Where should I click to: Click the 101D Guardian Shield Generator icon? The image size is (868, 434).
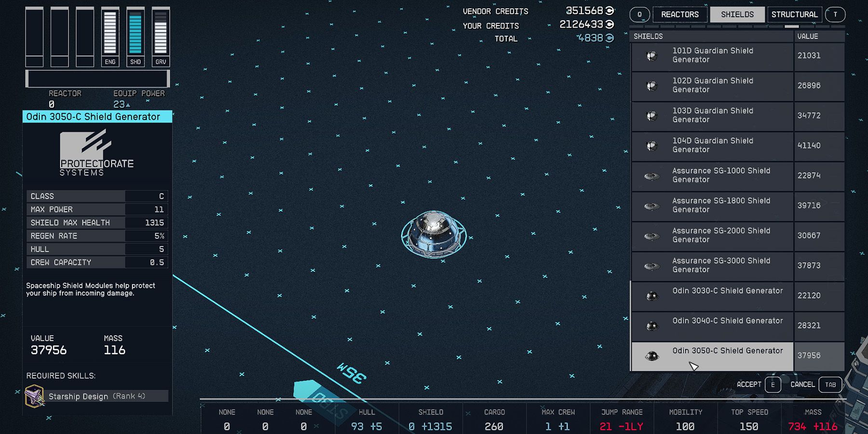click(651, 56)
